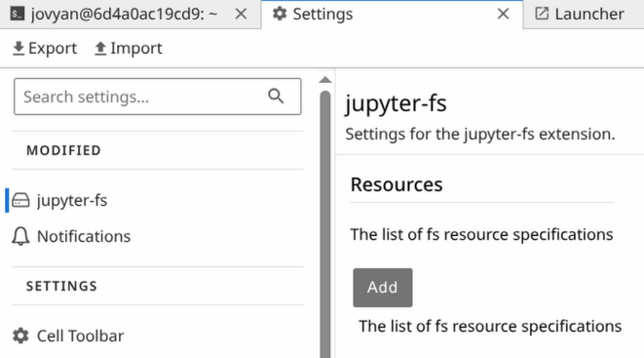
Task: Click Add to create a resource
Action: click(383, 288)
